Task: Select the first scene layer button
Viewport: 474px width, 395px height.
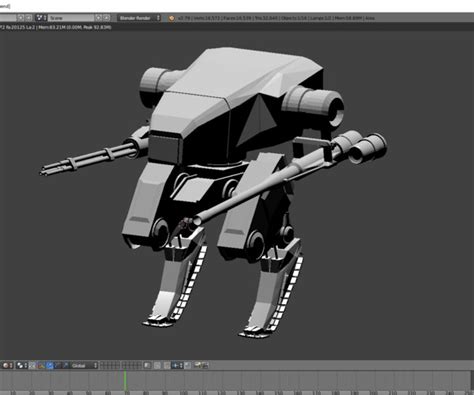Action: click(x=102, y=363)
